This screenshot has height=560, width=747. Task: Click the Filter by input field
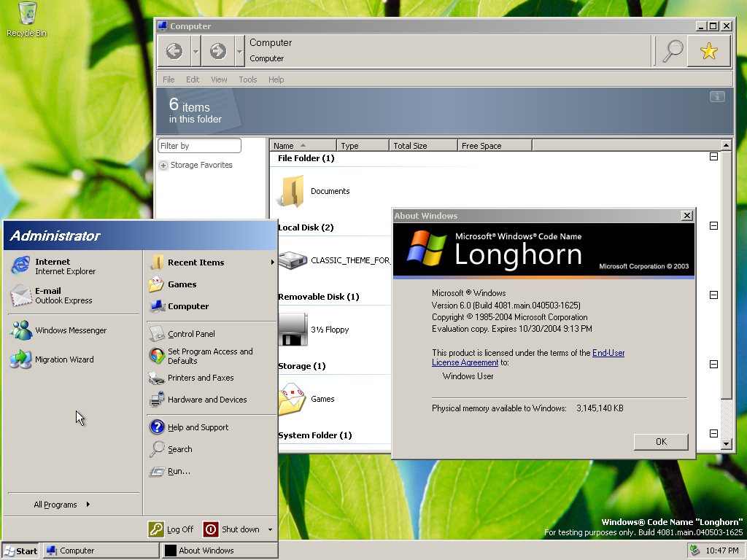(x=199, y=146)
